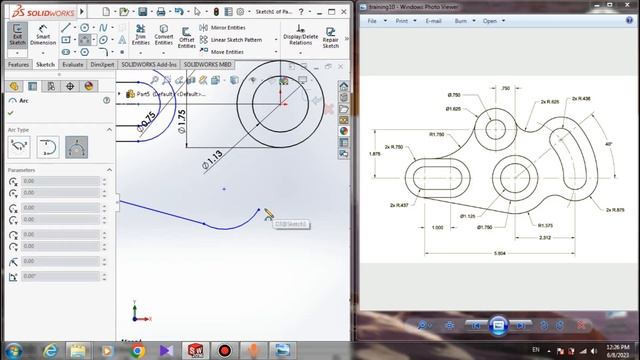Click Convert Entities tool
The image size is (640, 360).
[x=164, y=35]
